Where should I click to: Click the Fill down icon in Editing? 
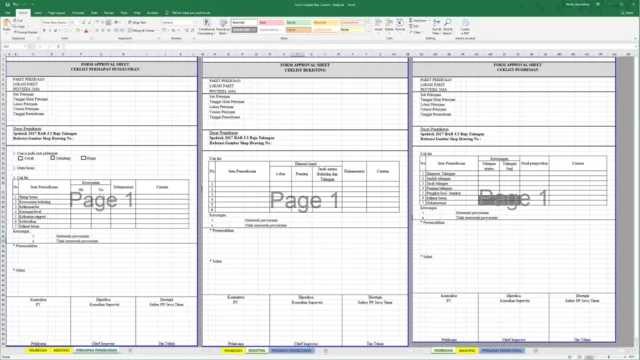pyautogui.click(x=411, y=27)
